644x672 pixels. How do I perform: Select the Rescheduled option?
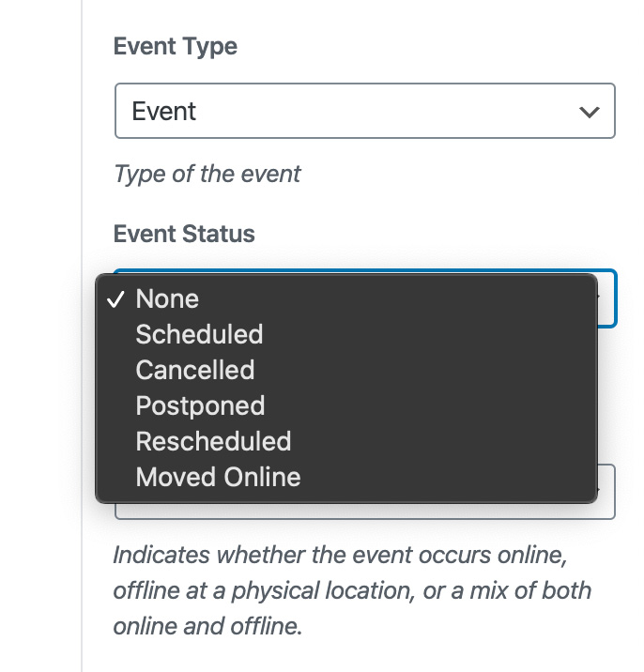(213, 441)
